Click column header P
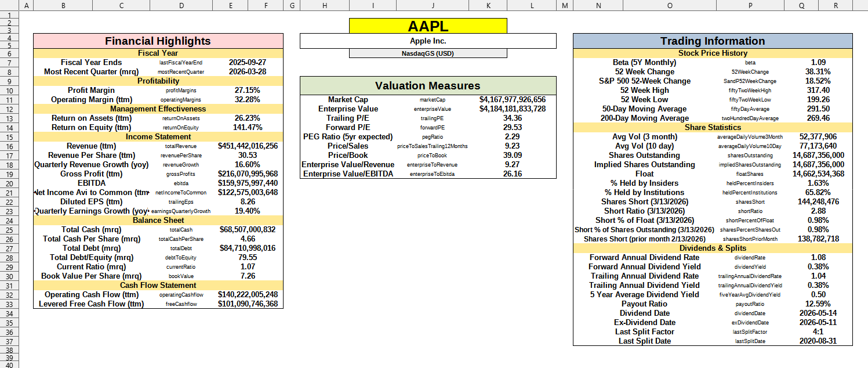The width and height of the screenshot is (868, 368). point(750,5)
